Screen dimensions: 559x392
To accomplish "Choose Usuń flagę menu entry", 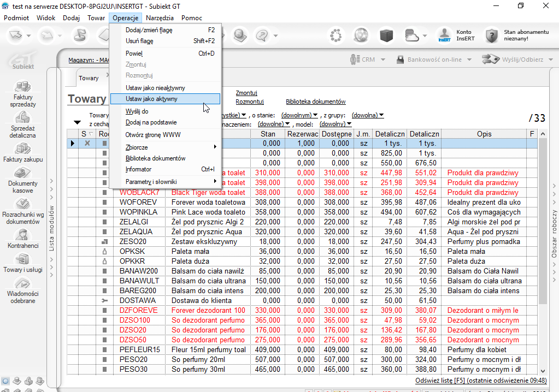I will (166, 41).
